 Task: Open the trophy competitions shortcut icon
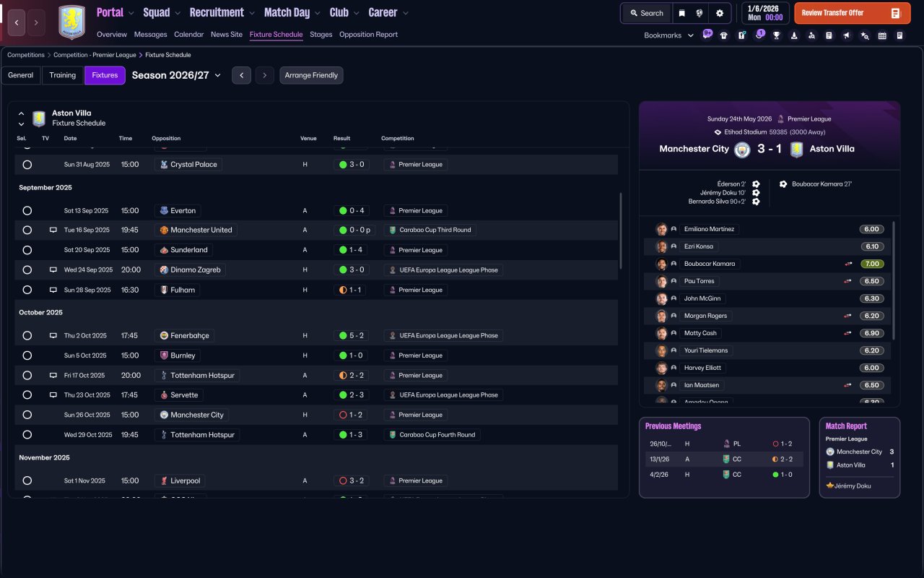pos(777,35)
